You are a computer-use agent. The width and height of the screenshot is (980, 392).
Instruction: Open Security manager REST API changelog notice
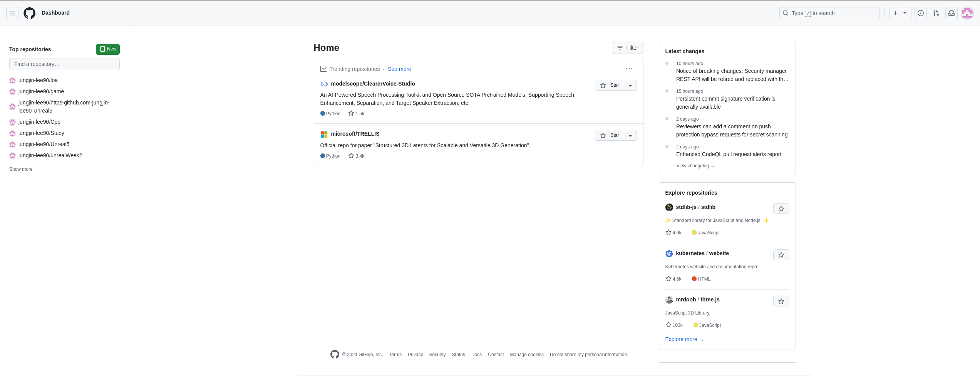pos(732,75)
